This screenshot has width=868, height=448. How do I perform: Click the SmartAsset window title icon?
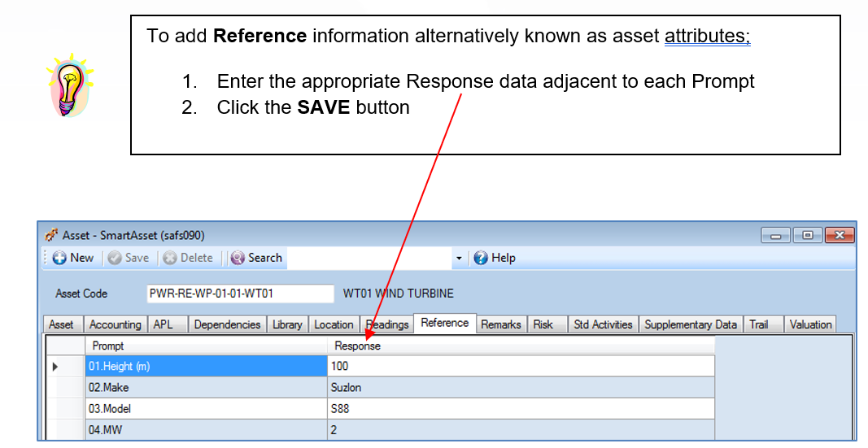pos(51,235)
